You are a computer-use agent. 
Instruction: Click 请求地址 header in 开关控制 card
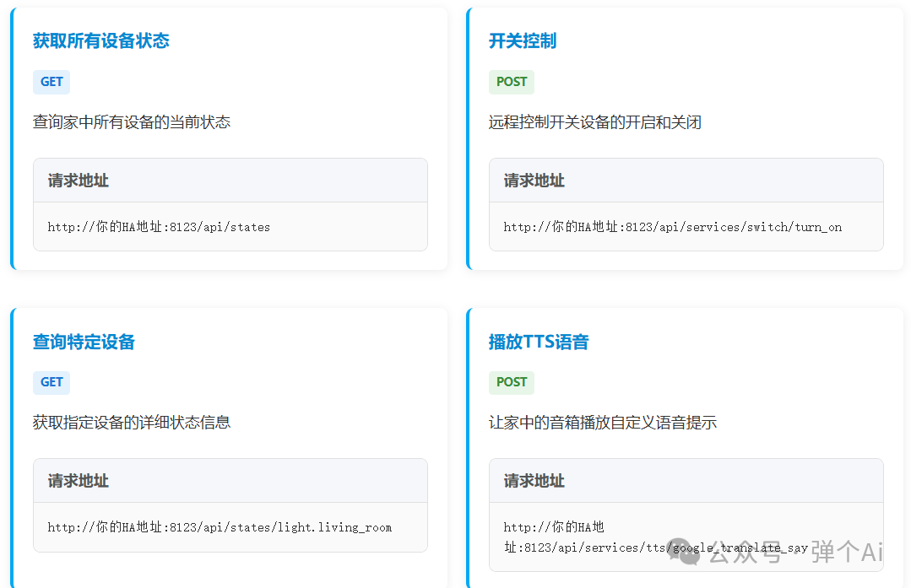(534, 181)
